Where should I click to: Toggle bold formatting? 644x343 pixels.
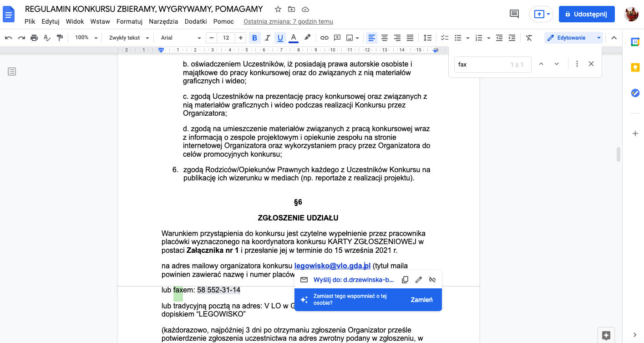(254, 38)
